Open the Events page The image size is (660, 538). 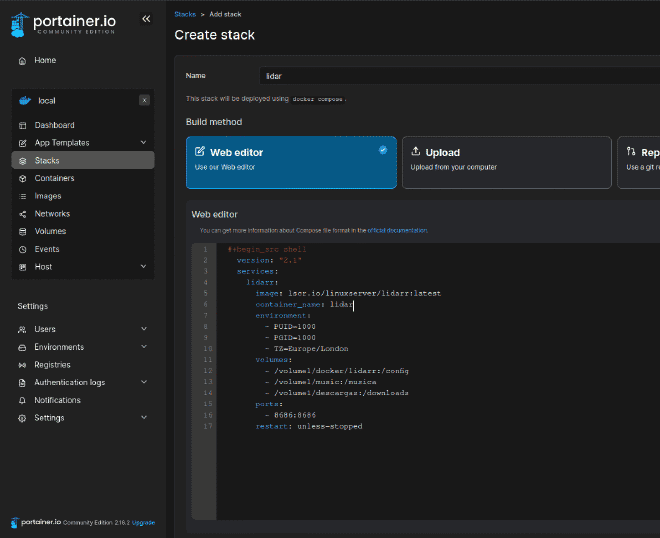(x=47, y=249)
